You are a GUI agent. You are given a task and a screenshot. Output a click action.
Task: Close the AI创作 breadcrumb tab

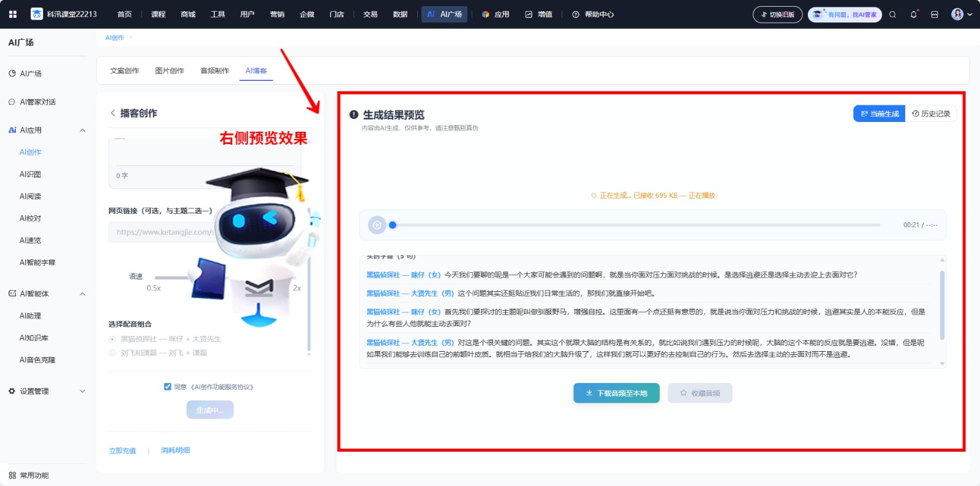click(x=130, y=37)
